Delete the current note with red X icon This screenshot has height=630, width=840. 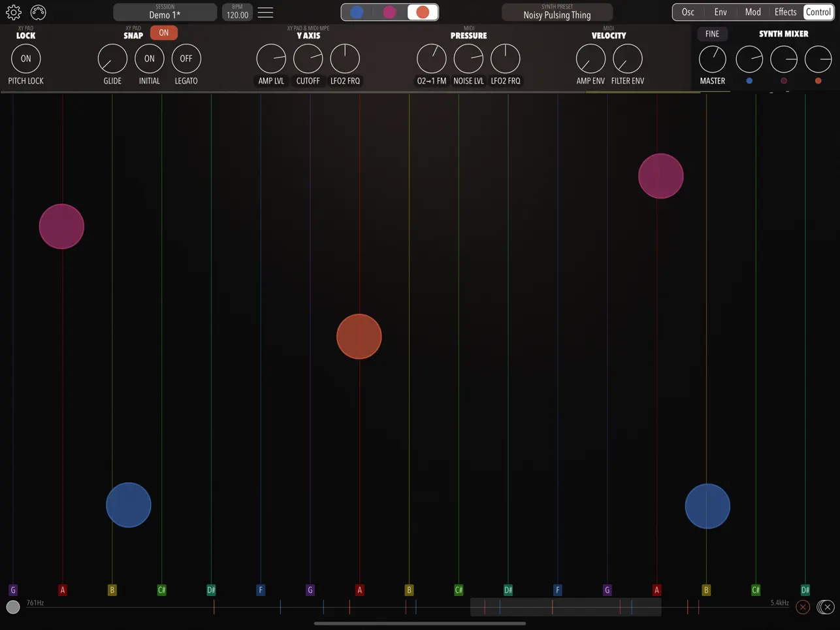[803, 606]
